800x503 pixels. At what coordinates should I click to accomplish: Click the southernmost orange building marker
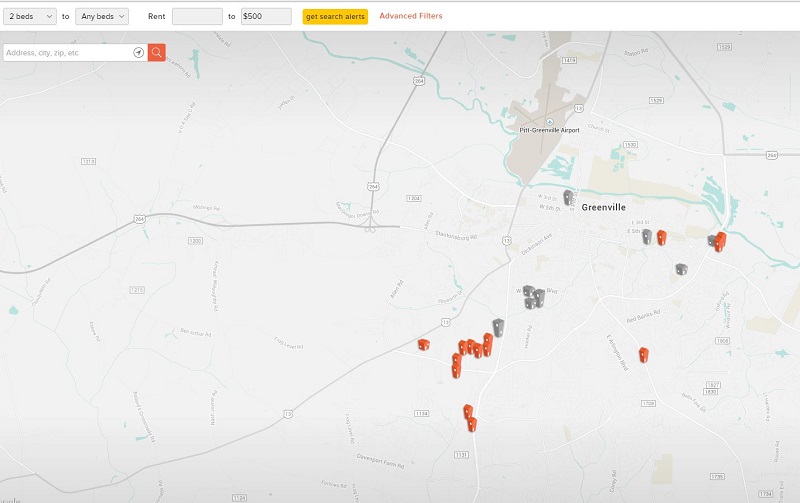click(472, 424)
